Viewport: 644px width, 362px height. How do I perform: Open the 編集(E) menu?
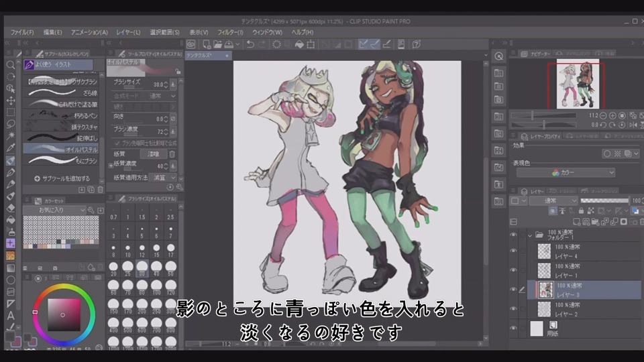point(52,32)
